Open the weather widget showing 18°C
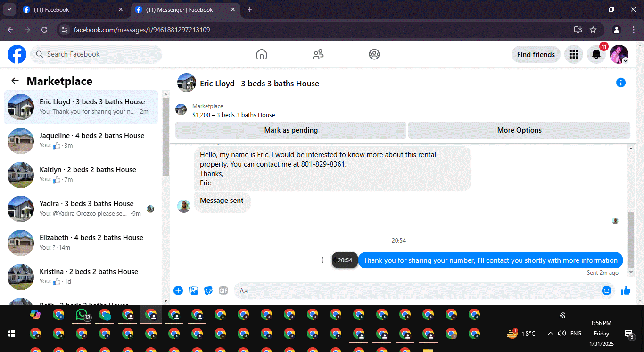 coord(521,334)
